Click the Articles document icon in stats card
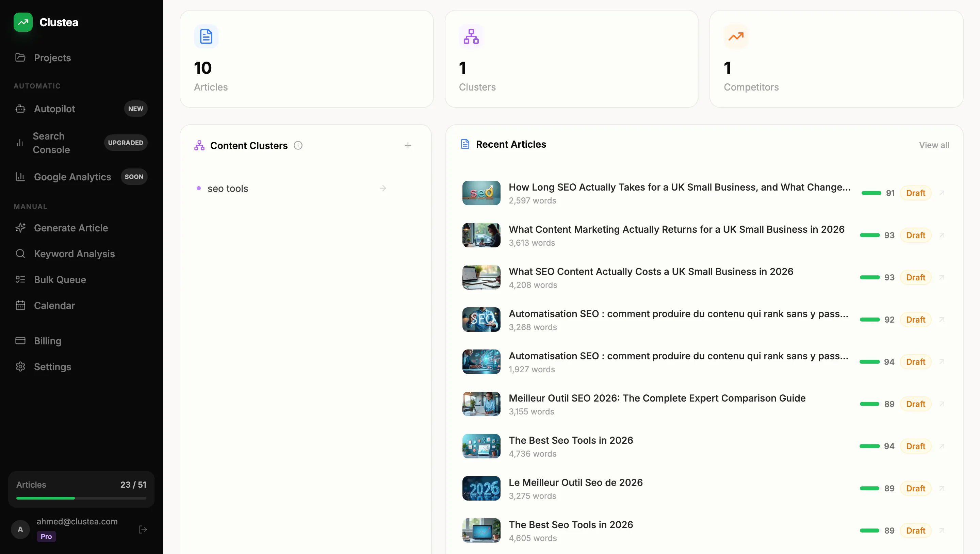The width and height of the screenshot is (980, 554). (206, 36)
